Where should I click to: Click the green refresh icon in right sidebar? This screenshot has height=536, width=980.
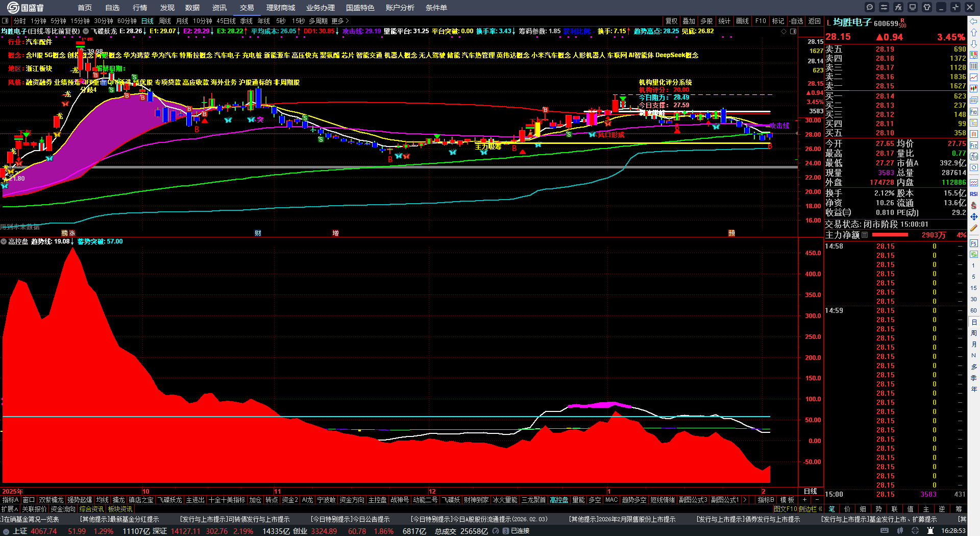(x=974, y=254)
